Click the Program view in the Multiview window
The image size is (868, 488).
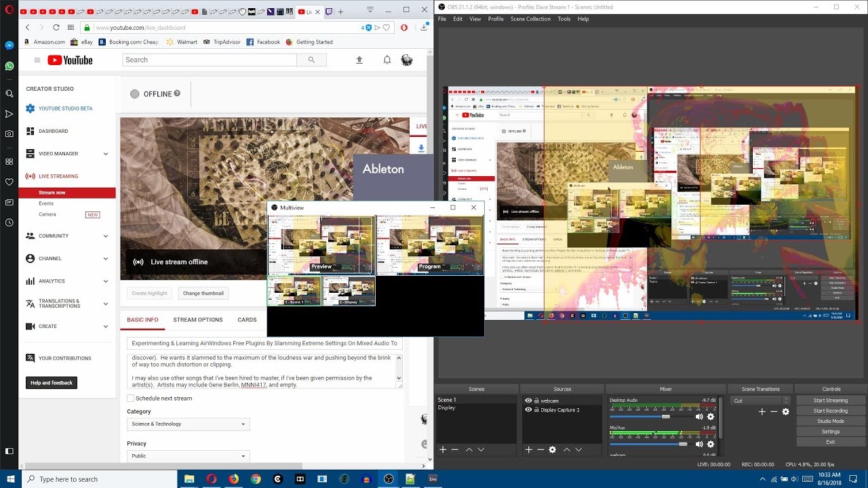click(x=430, y=245)
